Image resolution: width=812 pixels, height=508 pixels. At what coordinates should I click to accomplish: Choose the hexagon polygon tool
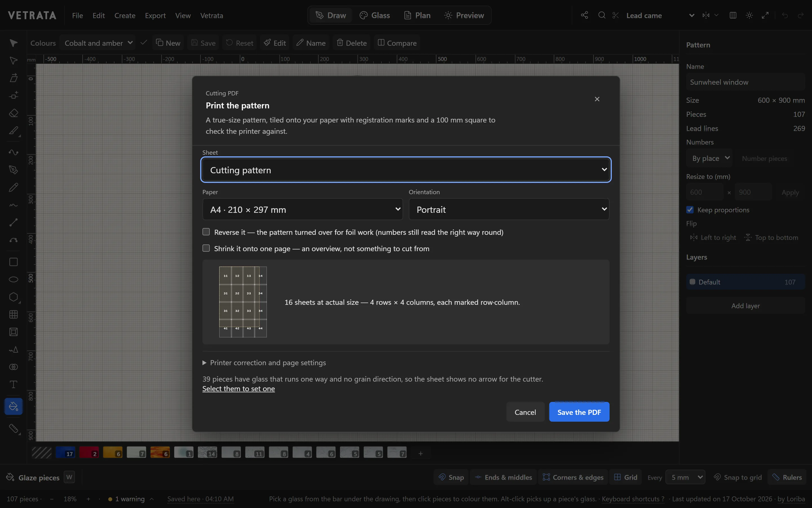(14, 297)
